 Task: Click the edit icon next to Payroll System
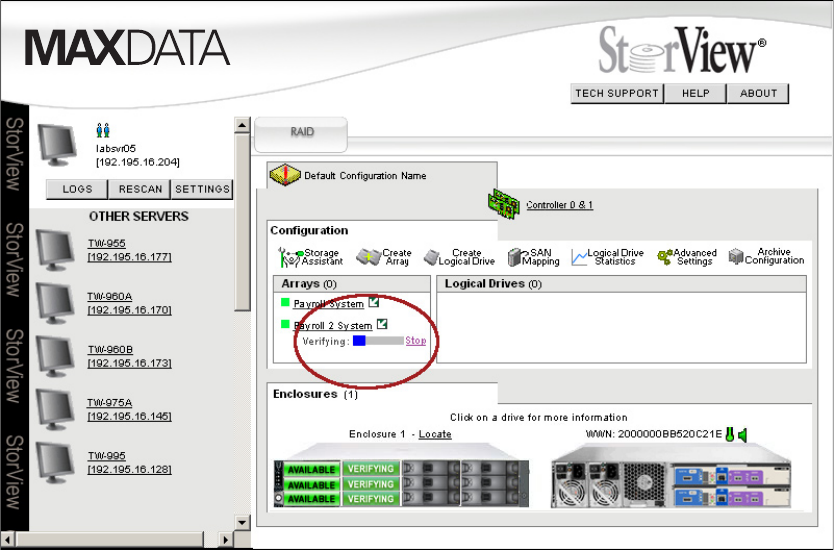pyautogui.click(x=374, y=302)
